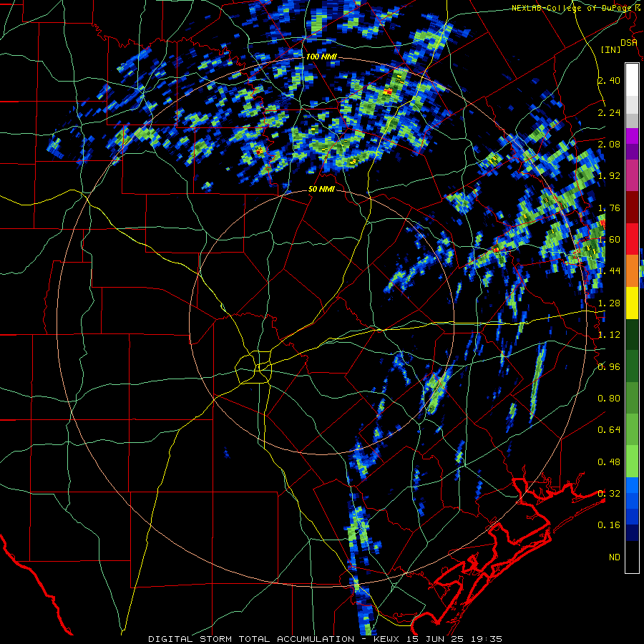
Task: Click the light gray swatch just above 2.24
Action: [x=632, y=104]
